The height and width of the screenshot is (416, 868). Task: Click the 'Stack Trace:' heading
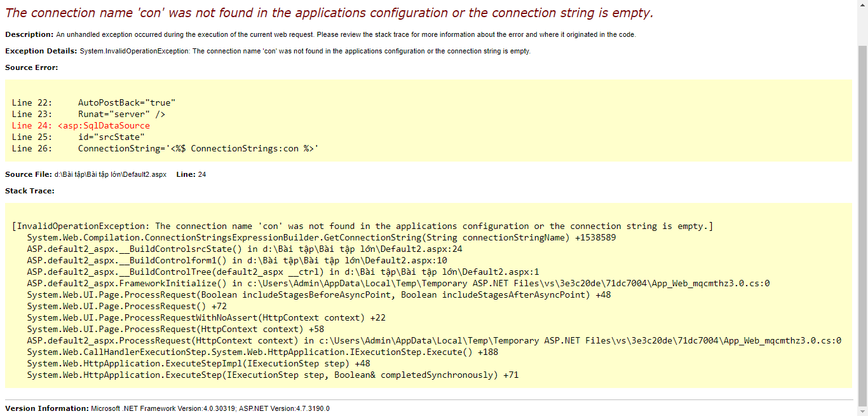pyautogui.click(x=30, y=191)
